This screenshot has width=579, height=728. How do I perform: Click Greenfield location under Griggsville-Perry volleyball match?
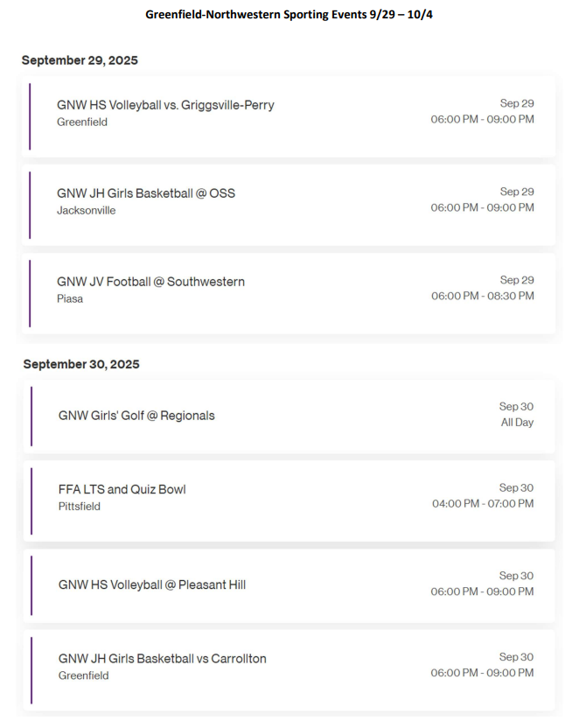(x=82, y=122)
